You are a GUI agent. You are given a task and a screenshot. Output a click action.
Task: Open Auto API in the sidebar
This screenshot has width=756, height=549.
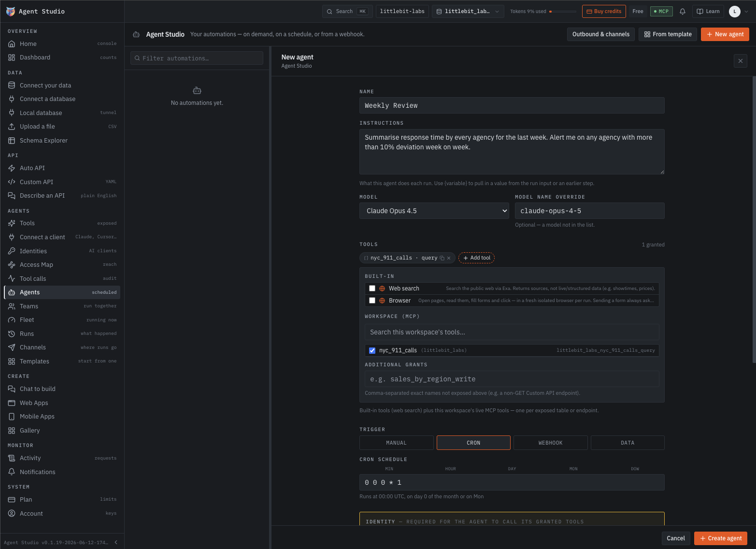coord(62,168)
